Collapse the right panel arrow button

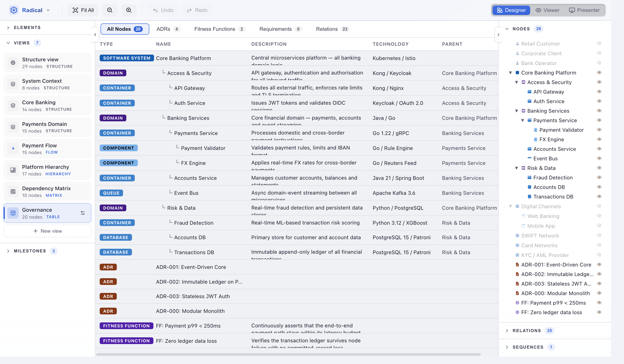(499, 35)
